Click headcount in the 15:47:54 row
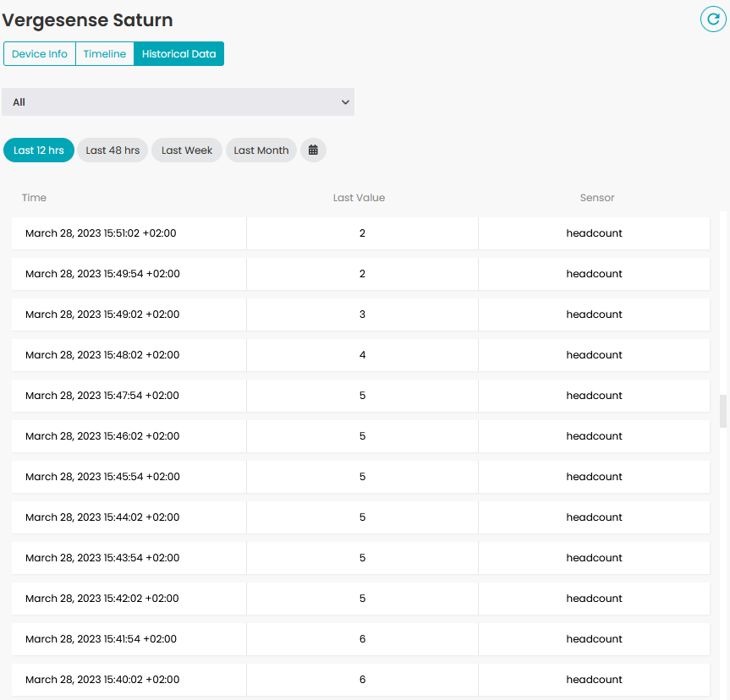730x700 pixels. [594, 395]
